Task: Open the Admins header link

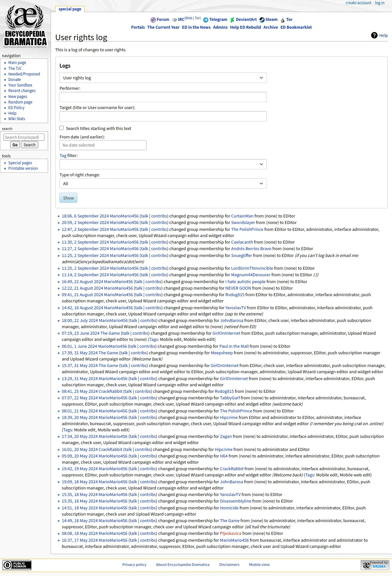Action: tap(220, 27)
